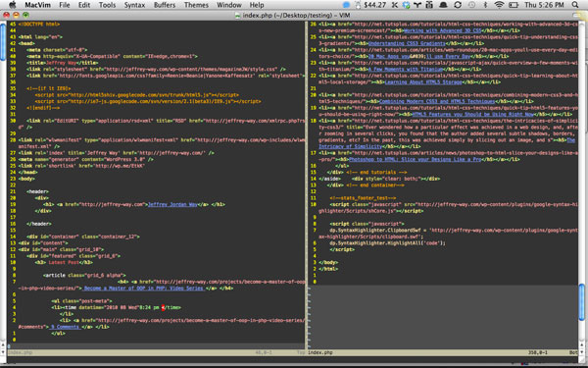Open the Wi-Fi status menu
588x368 pixels.
point(499,5)
